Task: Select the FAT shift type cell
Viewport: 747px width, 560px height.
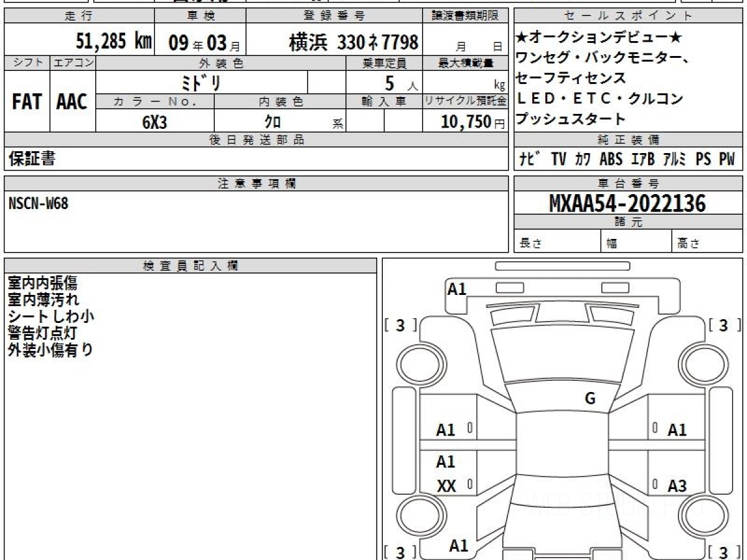Action: 27,102
